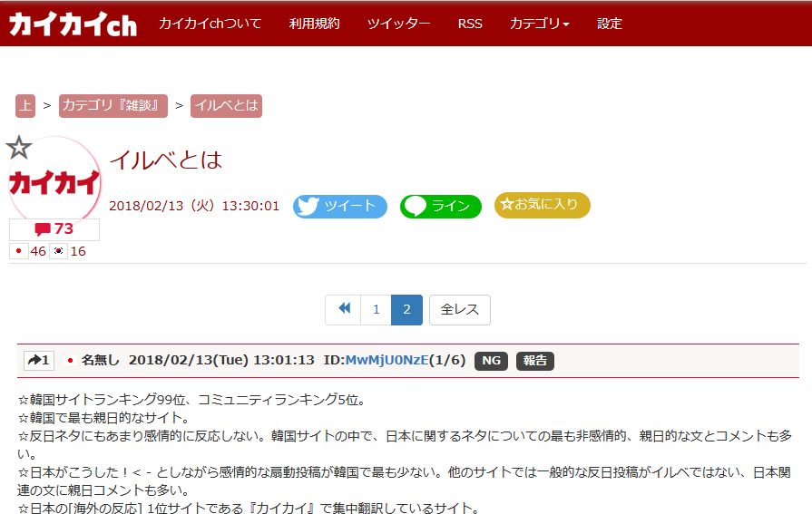
Task: Open the ツイッター nav link
Action: [398, 24]
